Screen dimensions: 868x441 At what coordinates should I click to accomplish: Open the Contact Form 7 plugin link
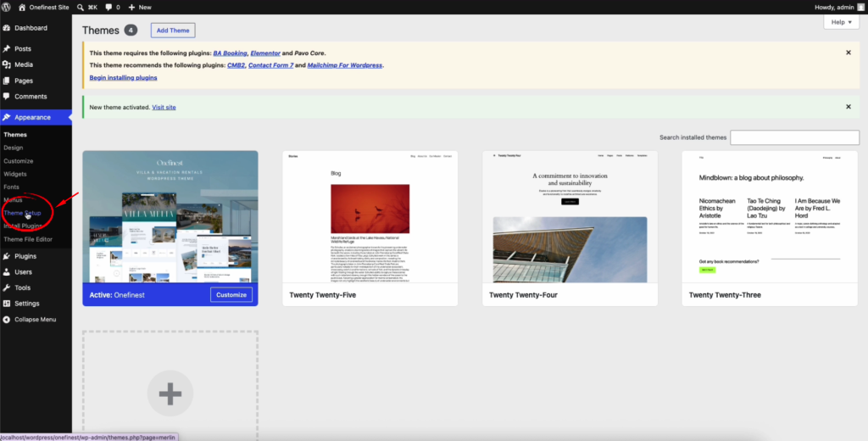[x=270, y=65]
